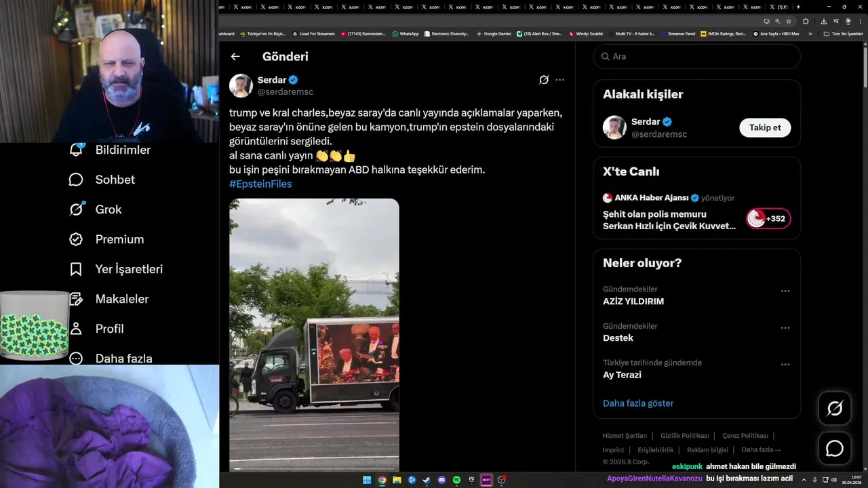868x488 pixels.
Task: Open the Çerez Politikası footer link
Action: (745, 436)
